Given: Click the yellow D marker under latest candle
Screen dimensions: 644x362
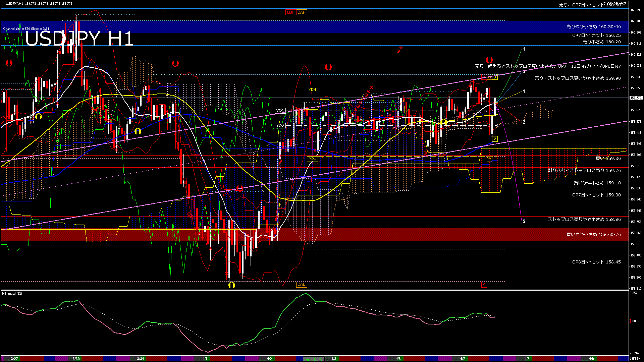Looking at the screenshot, I should 494,138.
